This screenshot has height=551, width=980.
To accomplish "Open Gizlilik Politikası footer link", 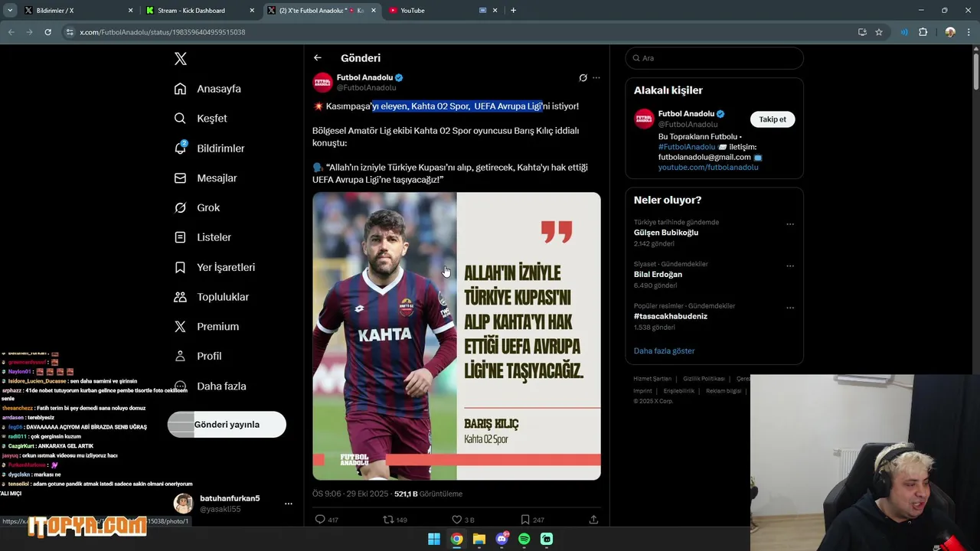I will [x=704, y=379].
